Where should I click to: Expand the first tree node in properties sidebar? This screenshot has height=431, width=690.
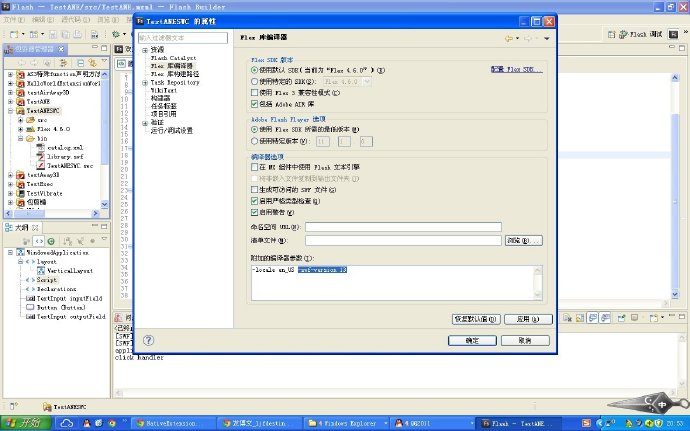click(145, 50)
